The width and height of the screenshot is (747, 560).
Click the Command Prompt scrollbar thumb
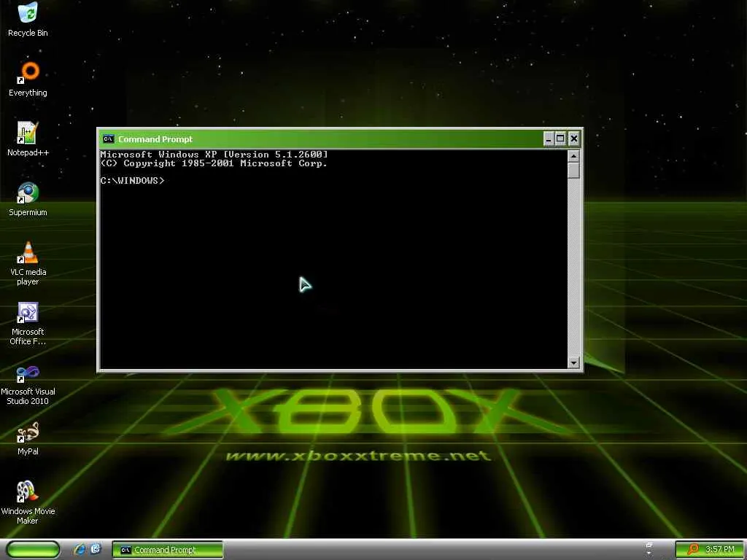pyautogui.click(x=573, y=171)
